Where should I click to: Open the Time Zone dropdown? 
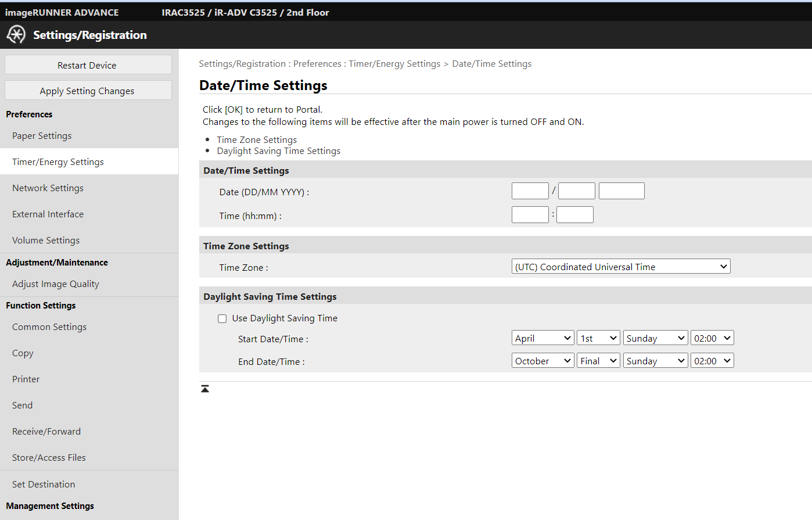click(x=620, y=267)
